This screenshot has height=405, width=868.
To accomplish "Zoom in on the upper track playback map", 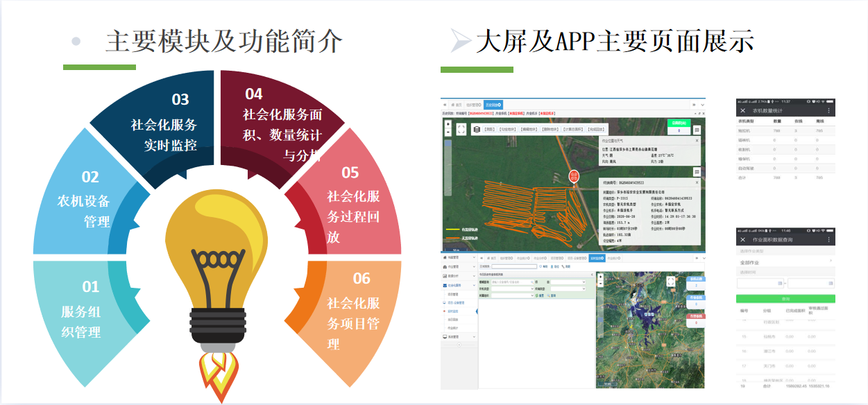I will point(448,125).
